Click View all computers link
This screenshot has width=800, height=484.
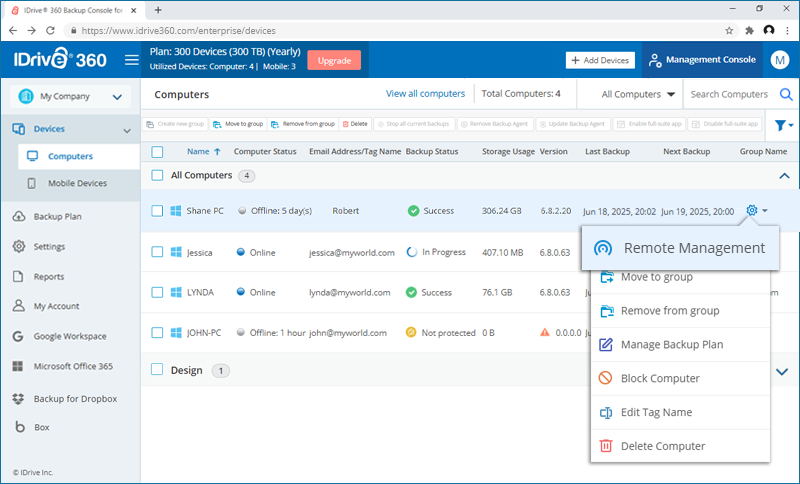[x=426, y=94]
